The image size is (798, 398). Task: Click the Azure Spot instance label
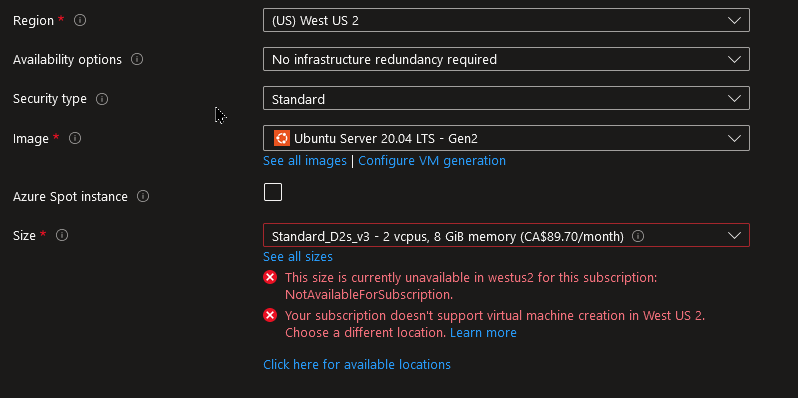pyautogui.click(x=70, y=196)
